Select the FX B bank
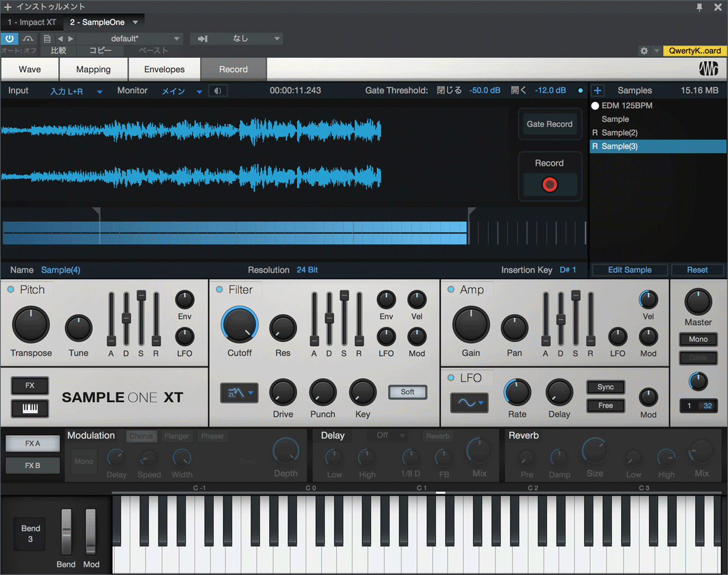The height and width of the screenshot is (575, 728). click(33, 465)
